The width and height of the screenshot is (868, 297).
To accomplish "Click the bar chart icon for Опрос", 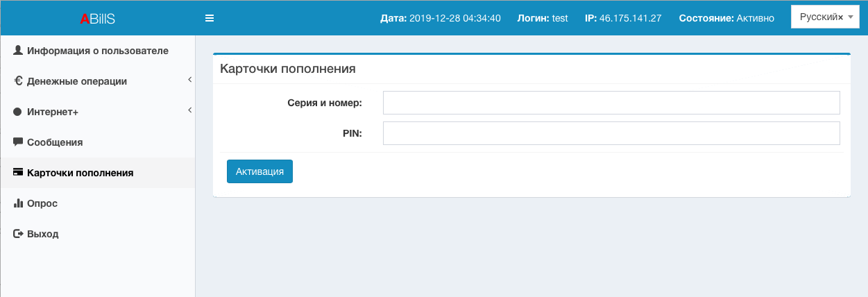I will point(18,203).
